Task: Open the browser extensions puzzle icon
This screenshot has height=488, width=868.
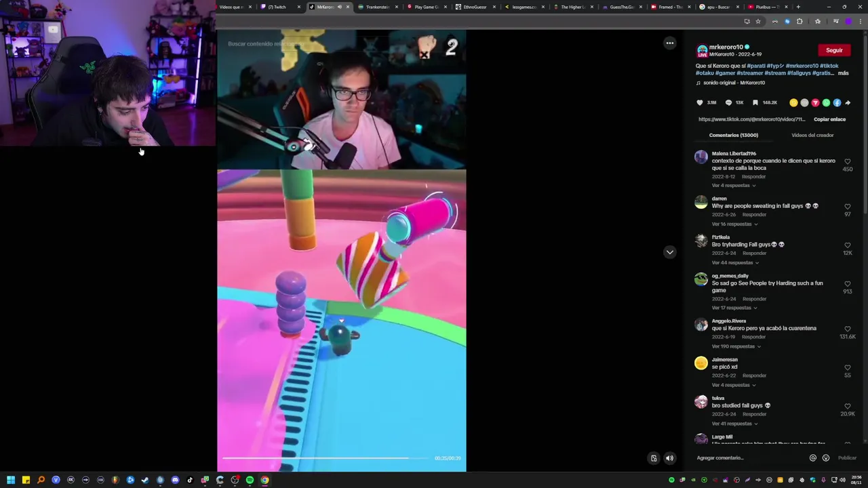Action: click(x=800, y=21)
